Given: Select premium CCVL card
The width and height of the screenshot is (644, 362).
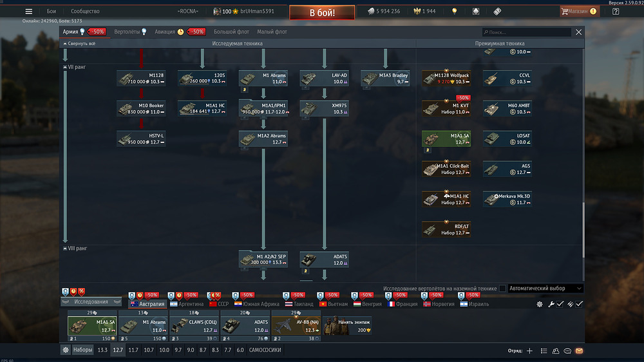Looking at the screenshot, I should (x=507, y=79).
